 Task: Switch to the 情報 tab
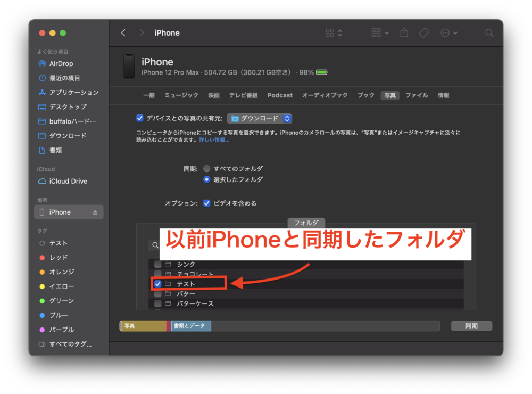pos(444,95)
